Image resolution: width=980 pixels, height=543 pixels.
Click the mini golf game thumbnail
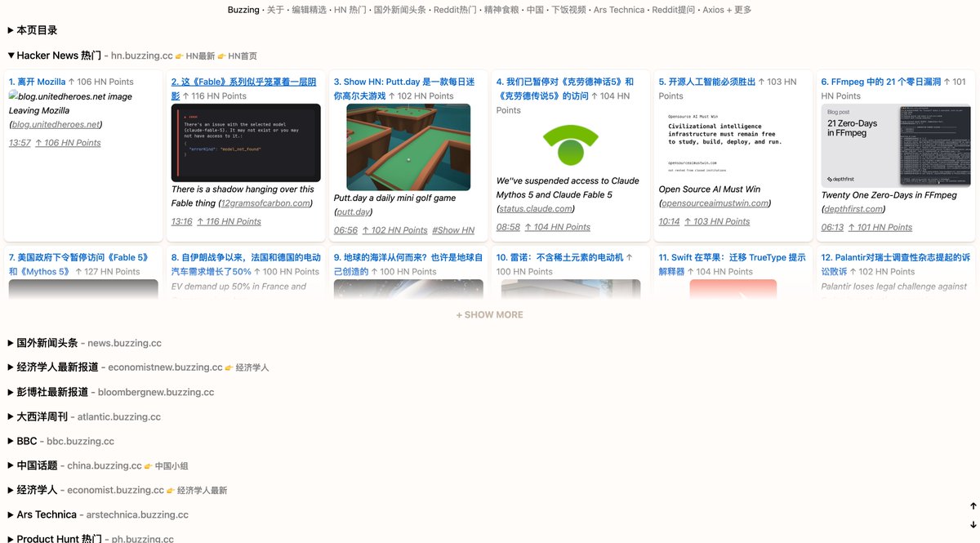pyautogui.click(x=408, y=147)
